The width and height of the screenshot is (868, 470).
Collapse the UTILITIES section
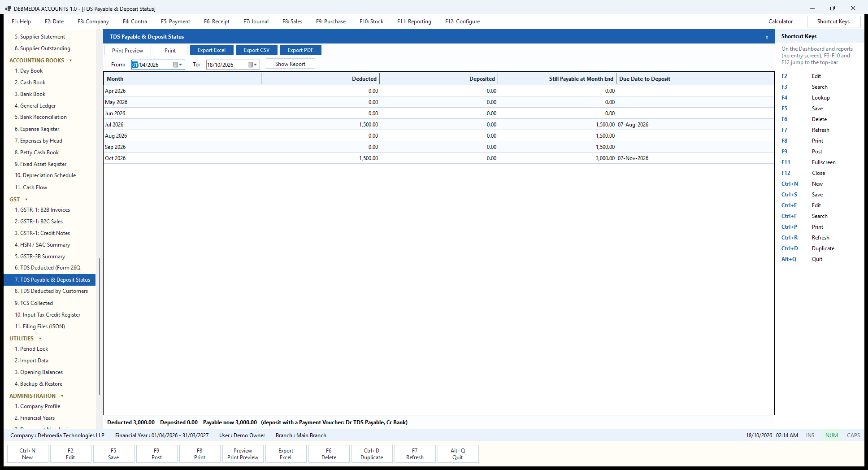[40, 339]
